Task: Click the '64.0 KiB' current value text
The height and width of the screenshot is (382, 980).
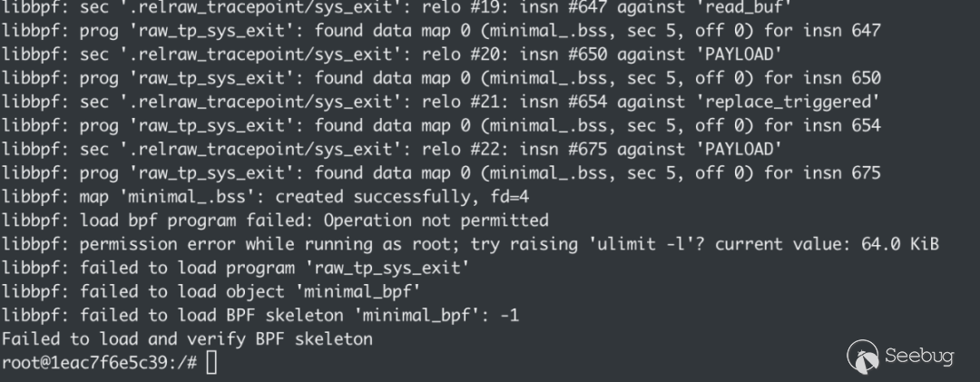Action: (900, 244)
